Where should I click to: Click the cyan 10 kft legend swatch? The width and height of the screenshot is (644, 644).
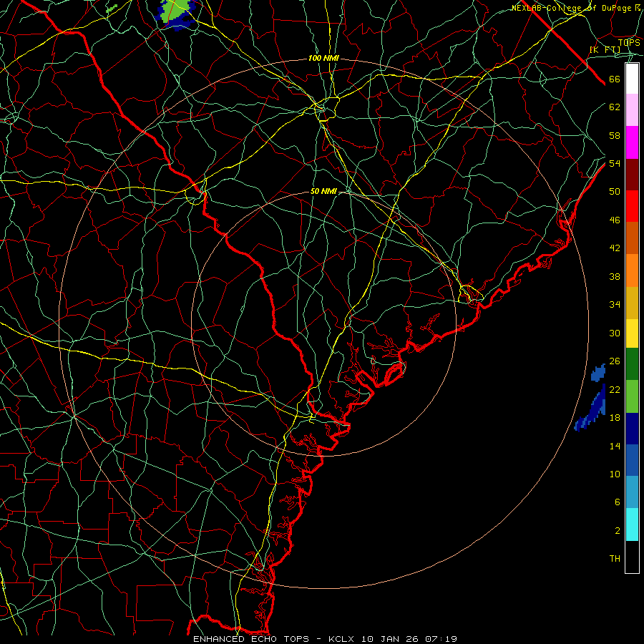tap(632, 525)
